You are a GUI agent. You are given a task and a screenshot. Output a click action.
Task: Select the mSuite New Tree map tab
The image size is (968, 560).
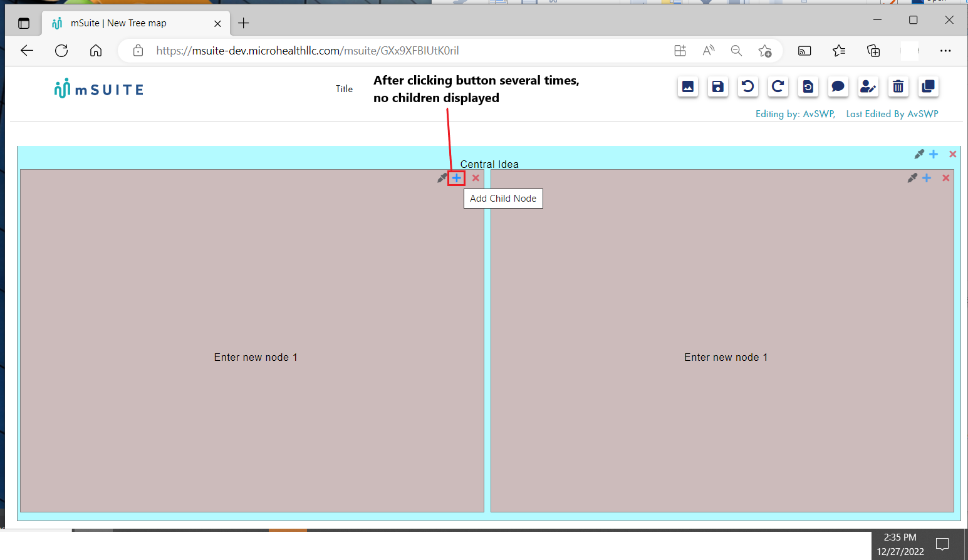125,23
